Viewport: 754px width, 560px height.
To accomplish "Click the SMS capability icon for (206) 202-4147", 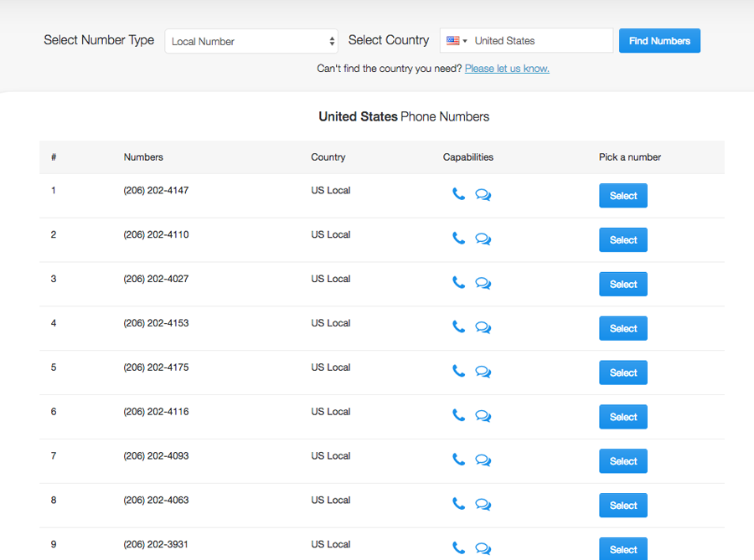I will point(483,193).
